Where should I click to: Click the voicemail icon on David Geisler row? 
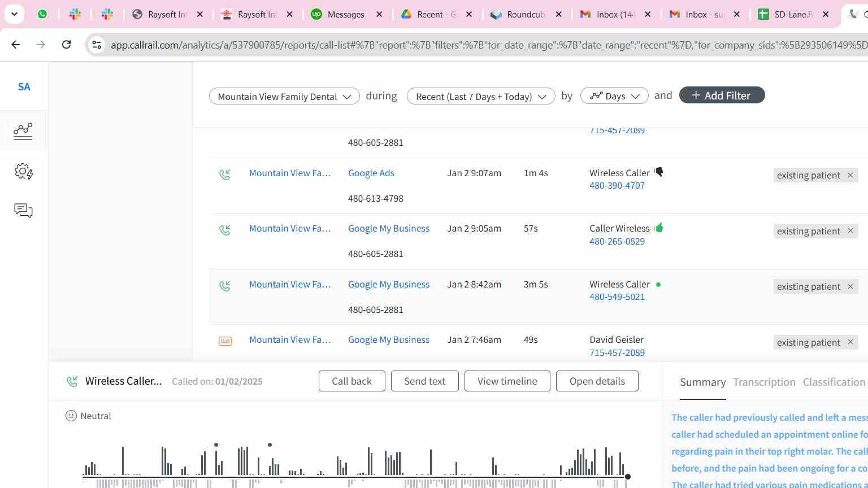225,341
